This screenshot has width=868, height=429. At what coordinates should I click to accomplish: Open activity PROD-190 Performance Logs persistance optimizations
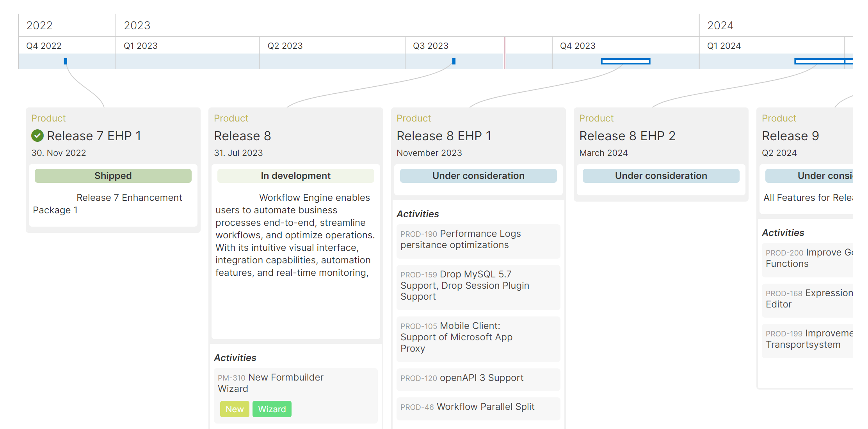tap(478, 240)
